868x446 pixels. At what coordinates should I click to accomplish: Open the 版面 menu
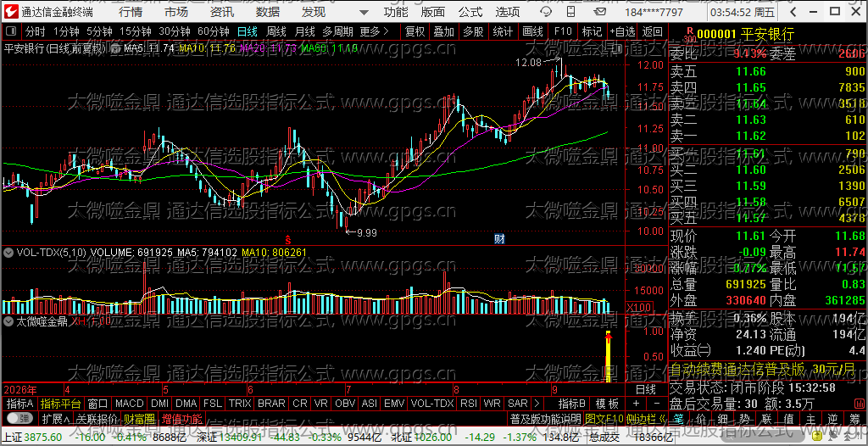432,12
